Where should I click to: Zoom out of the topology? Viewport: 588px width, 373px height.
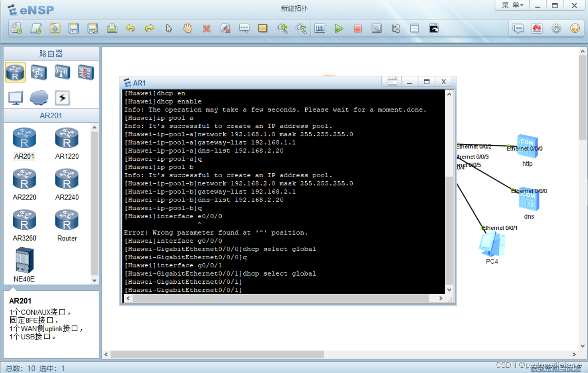tap(301, 28)
